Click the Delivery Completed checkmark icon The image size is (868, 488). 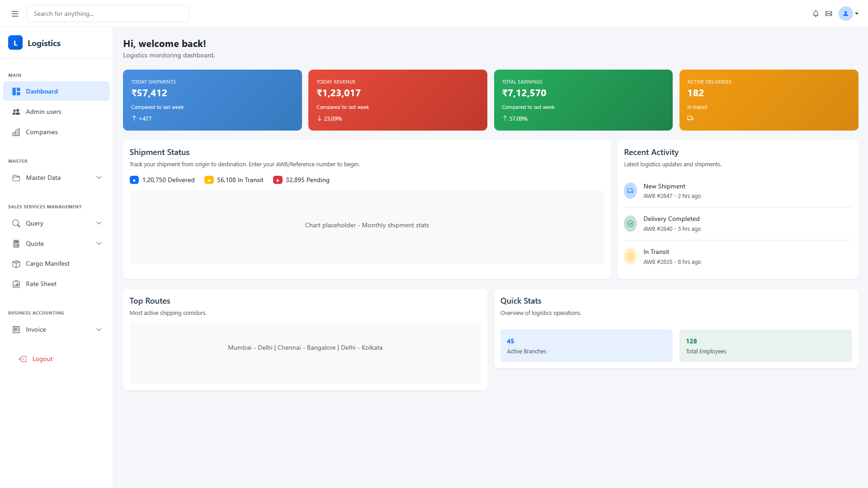(630, 223)
